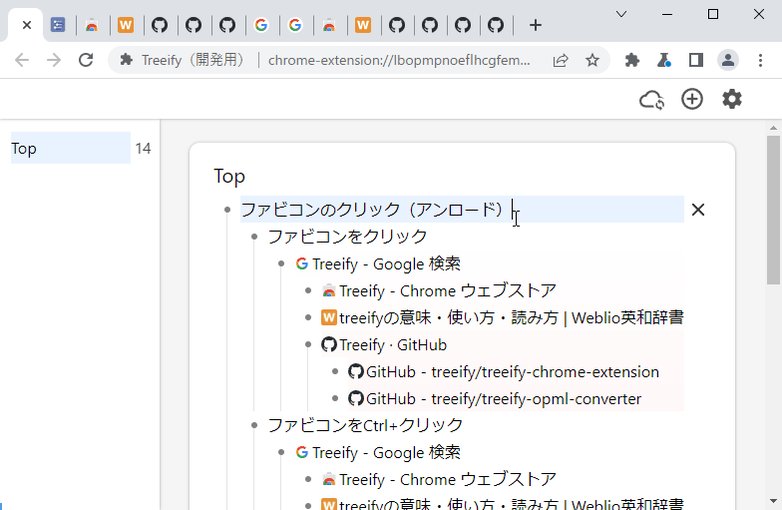Open the tab search dropdown chevron
The image size is (782, 510).
[621, 14]
